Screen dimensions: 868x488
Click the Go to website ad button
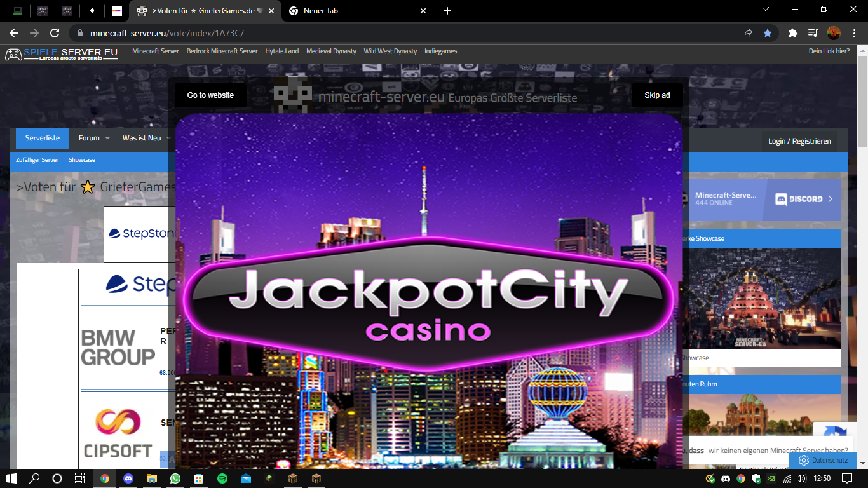click(210, 95)
